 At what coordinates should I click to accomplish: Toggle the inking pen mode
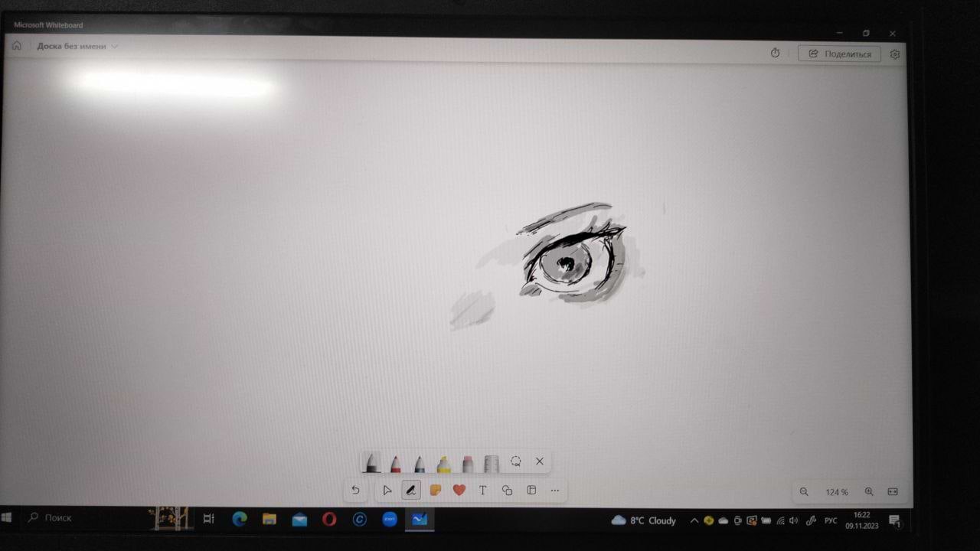point(410,491)
